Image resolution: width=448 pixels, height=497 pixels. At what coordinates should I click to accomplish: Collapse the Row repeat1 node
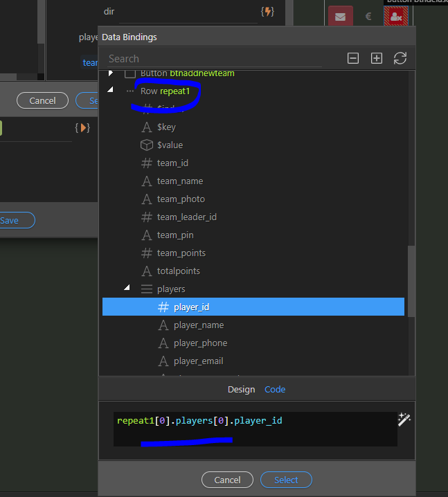click(x=111, y=91)
